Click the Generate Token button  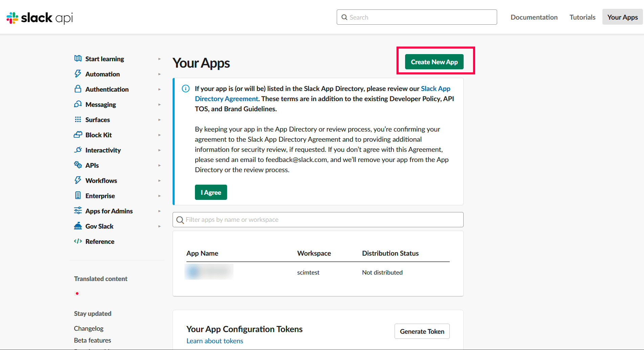click(422, 331)
